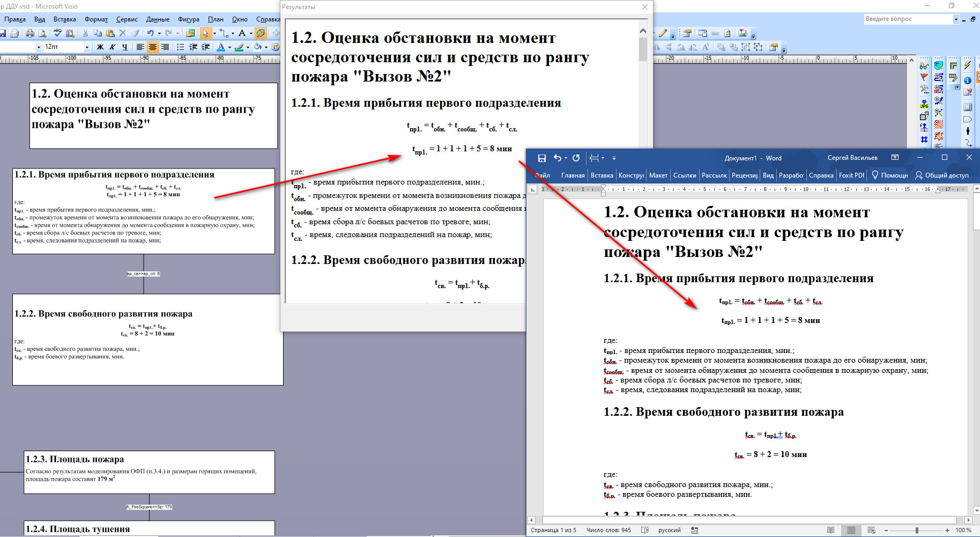Click the lightning bolt icon in Visio side toolbar
This screenshot has width=980, height=537.
[968, 65]
